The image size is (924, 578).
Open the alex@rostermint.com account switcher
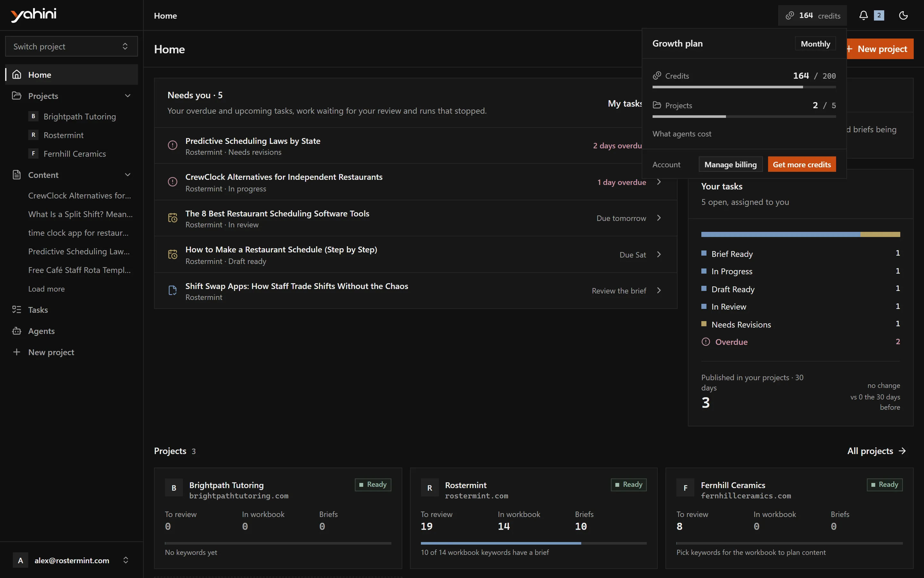[72, 560]
